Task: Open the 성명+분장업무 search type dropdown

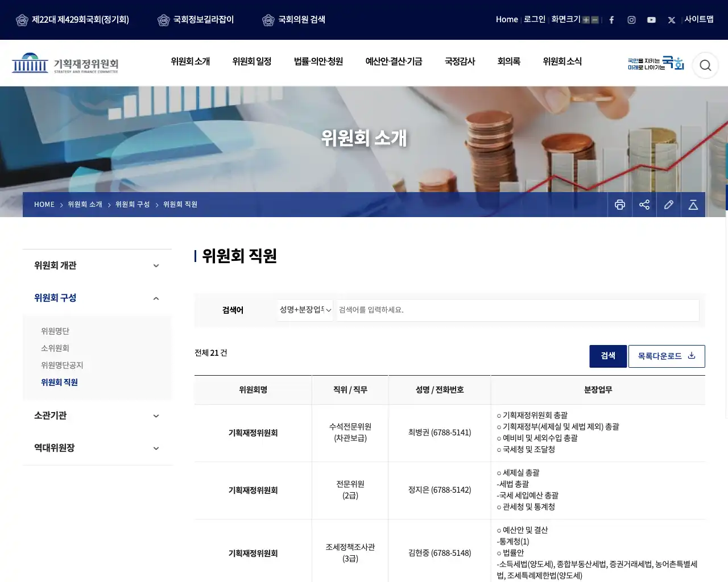Action: point(305,310)
